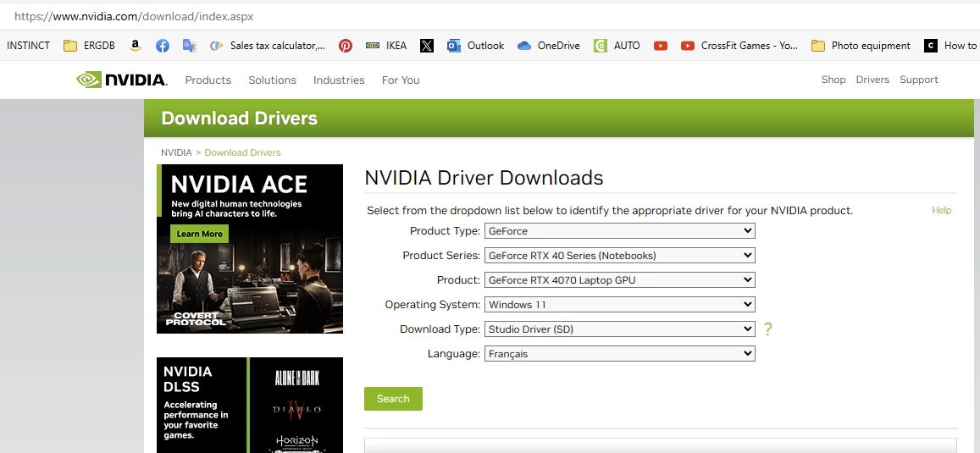The width and height of the screenshot is (980, 453).
Task: Open the AUTO bookmark
Action: pyautogui.click(x=617, y=46)
